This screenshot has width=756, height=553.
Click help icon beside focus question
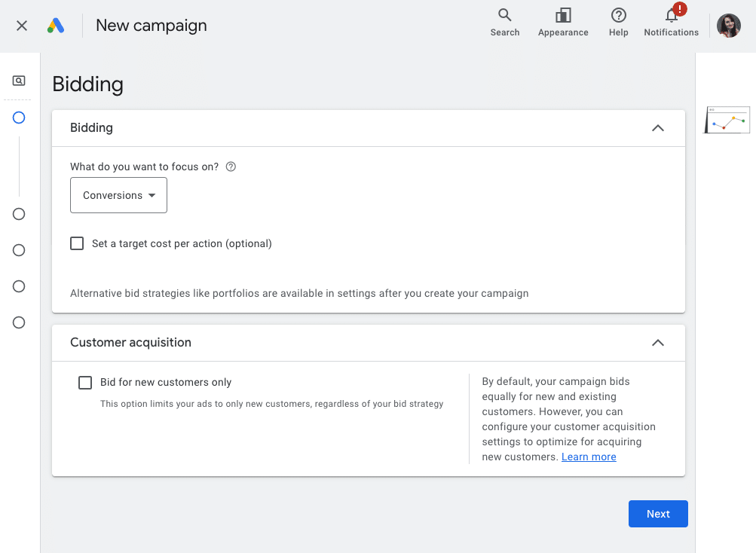click(231, 167)
